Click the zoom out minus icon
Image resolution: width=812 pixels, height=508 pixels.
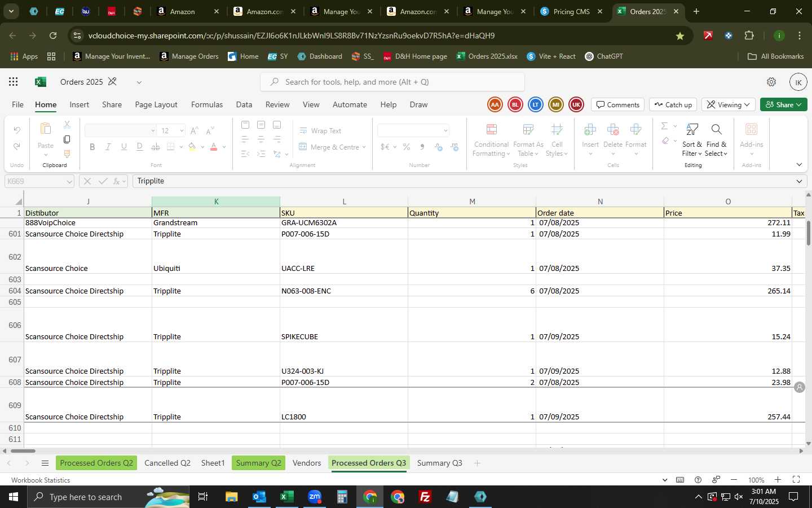[734, 480]
